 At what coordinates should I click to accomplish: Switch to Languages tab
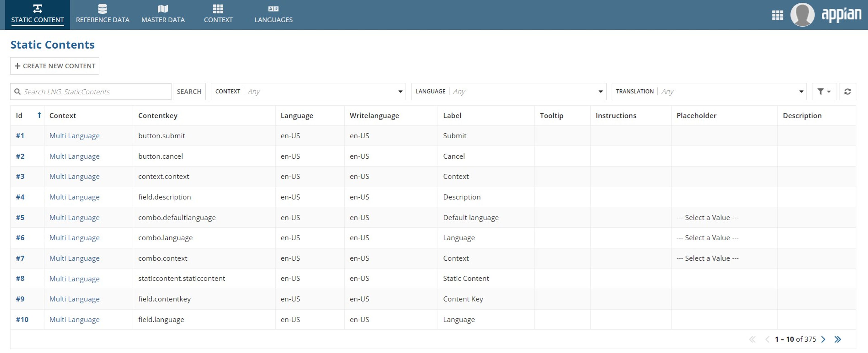[273, 15]
